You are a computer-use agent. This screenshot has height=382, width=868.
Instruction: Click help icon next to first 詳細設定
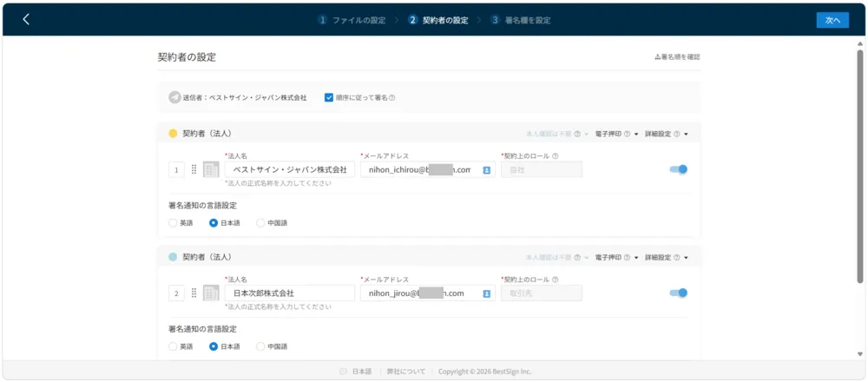point(677,134)
